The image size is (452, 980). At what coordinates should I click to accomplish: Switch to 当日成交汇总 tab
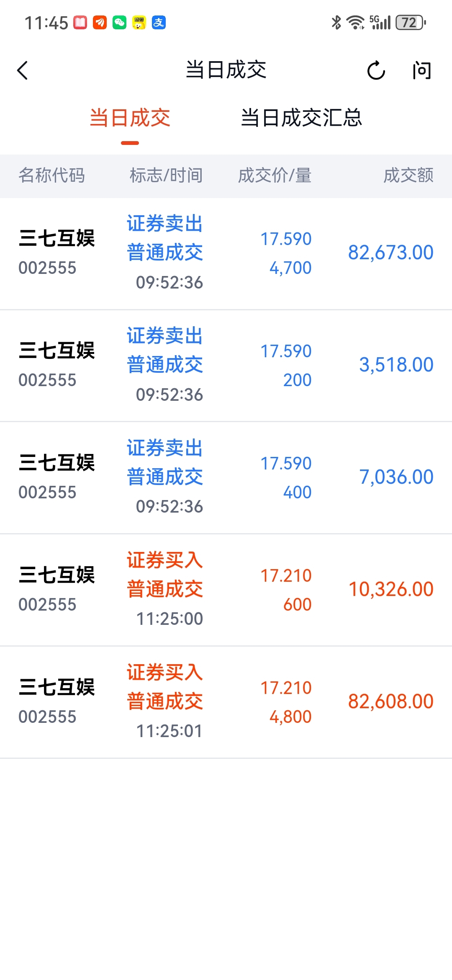coord(301,118)
